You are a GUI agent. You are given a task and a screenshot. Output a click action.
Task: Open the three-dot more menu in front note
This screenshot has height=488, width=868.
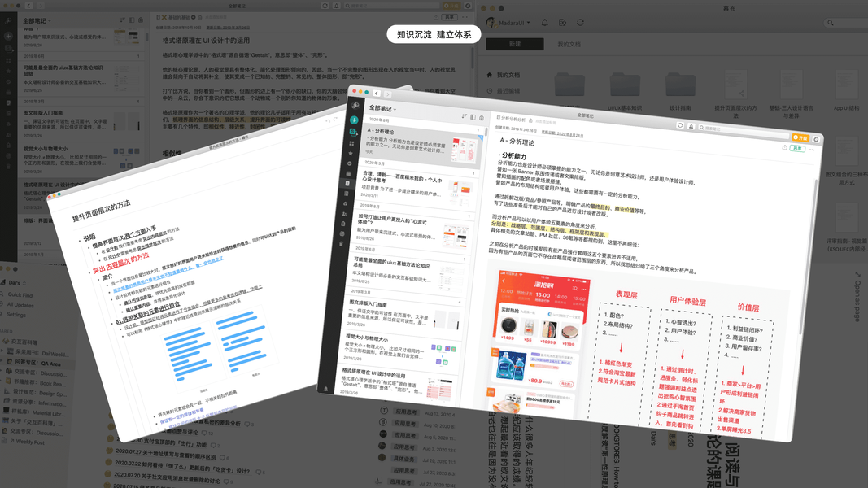pos(812,150)
